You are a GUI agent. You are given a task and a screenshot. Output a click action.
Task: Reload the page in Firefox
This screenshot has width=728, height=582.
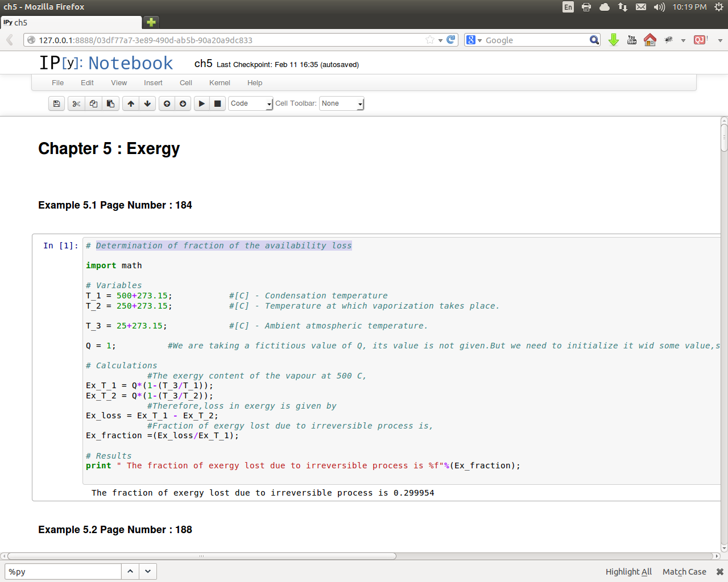(451, 40)
